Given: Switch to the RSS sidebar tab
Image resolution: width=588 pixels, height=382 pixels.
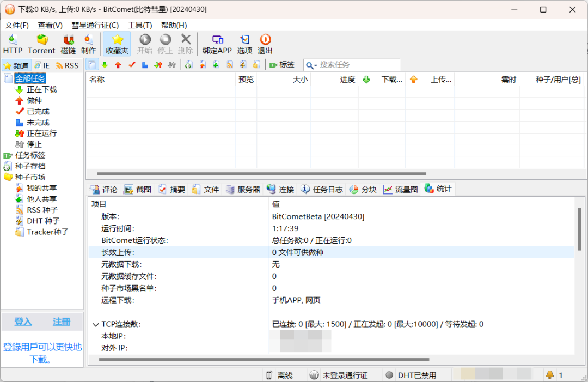Looking at the screenshot, I should point(67,66).
